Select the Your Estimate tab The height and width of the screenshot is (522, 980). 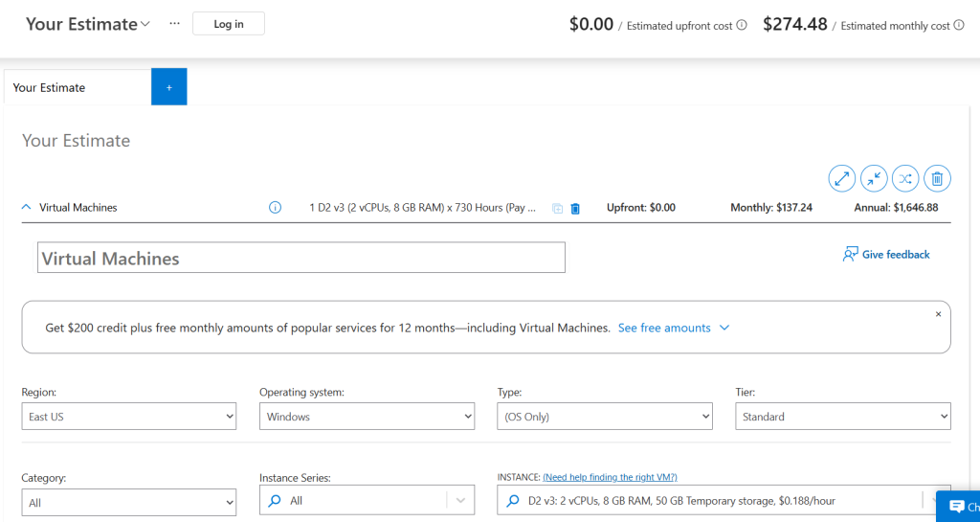pyautogui.click(x=78, y=87)
